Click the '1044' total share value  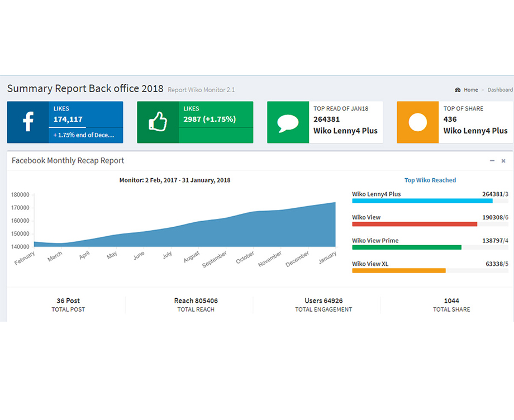pyautogui.click(x=451, y=300)
